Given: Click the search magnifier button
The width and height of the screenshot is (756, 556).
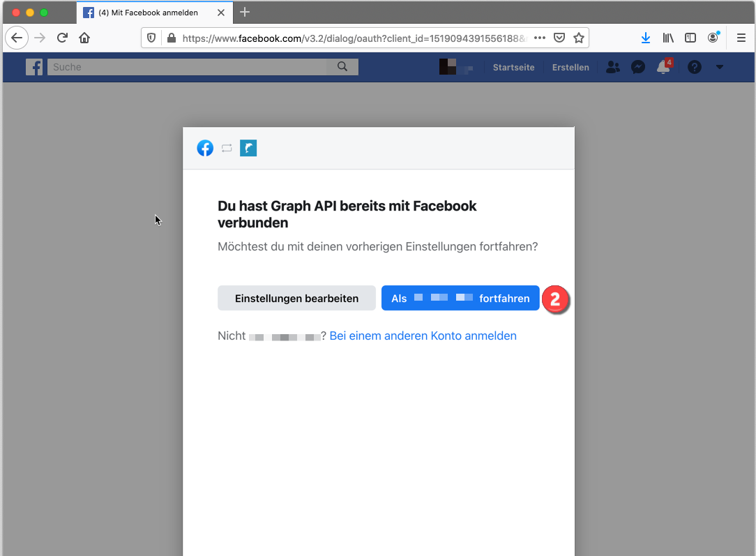Looking at the screenshot, I should pos(342,67).
